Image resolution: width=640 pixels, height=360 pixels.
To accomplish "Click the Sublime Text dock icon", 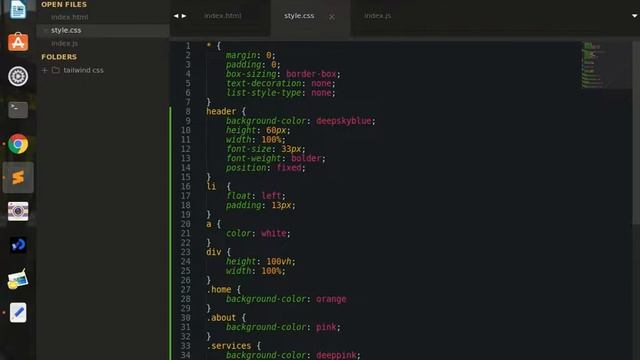I will coord(18,178).
